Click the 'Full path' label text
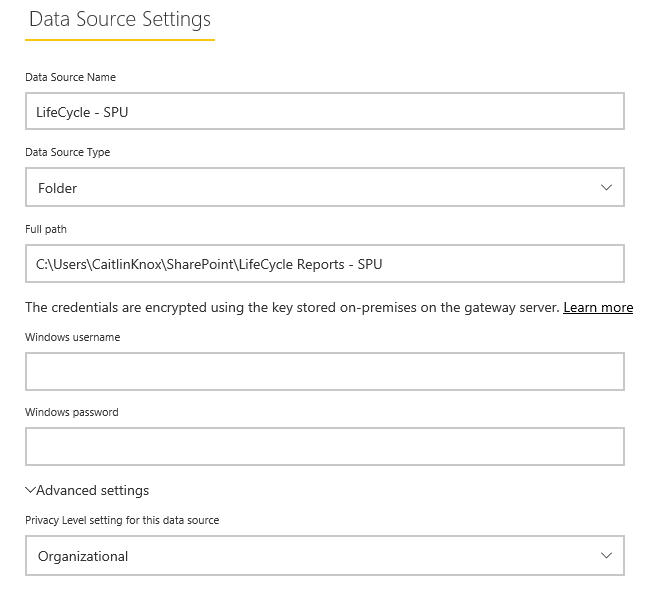The image size is (662, 604). coord(46,229)
